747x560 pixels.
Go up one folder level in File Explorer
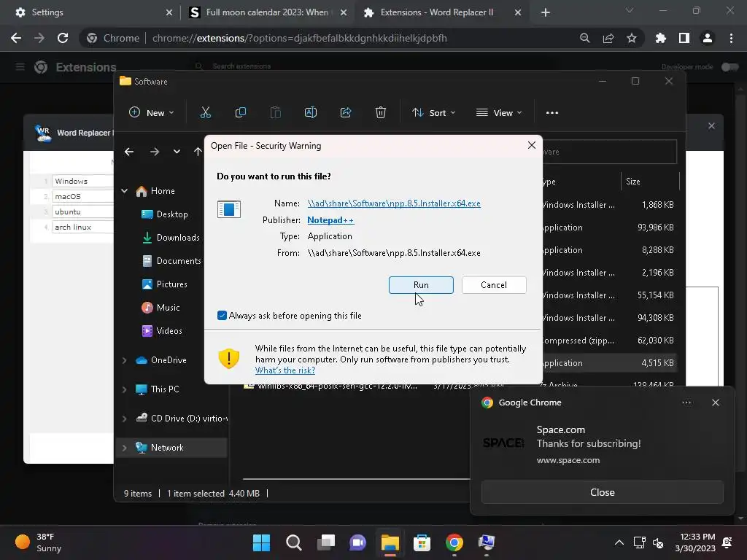(198, 152)
